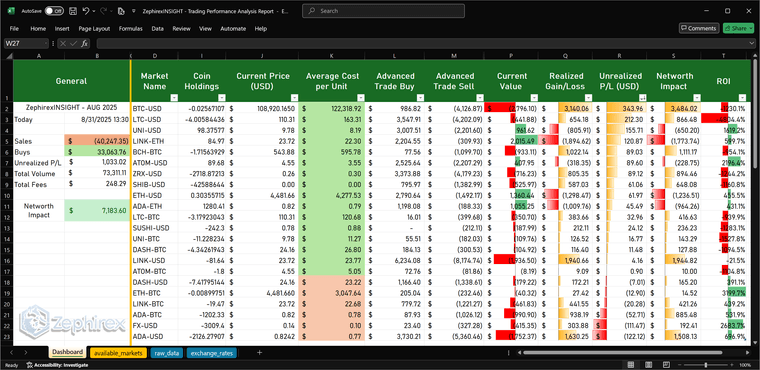Click the Insert Function fx icon
The height and width of the screenshot is (370, 760).
(x=85, y=44)
